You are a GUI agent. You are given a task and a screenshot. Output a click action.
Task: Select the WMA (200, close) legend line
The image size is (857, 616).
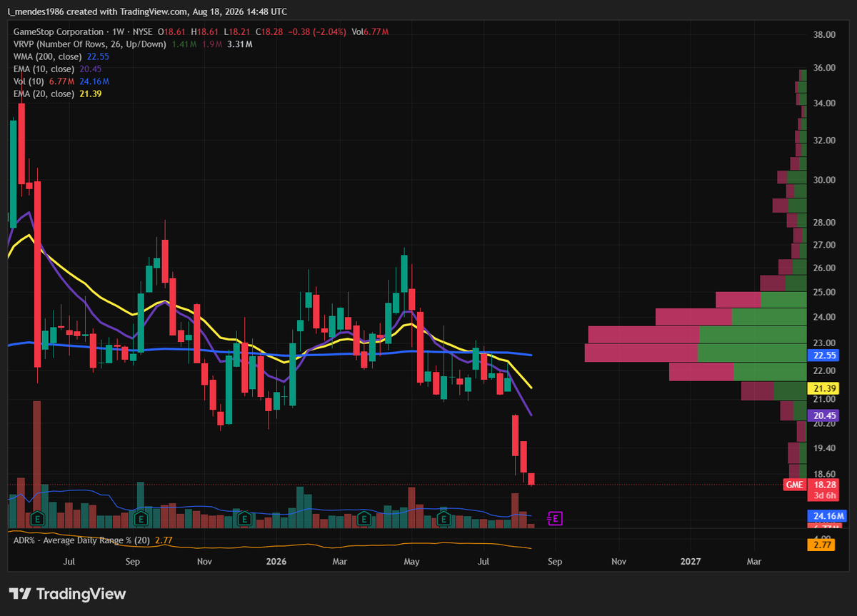[61, 56]
